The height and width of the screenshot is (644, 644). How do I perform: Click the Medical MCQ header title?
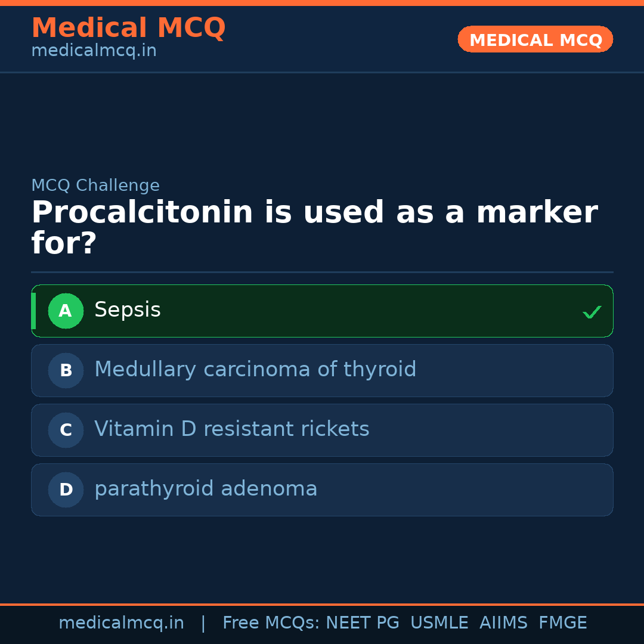(128, 28)
